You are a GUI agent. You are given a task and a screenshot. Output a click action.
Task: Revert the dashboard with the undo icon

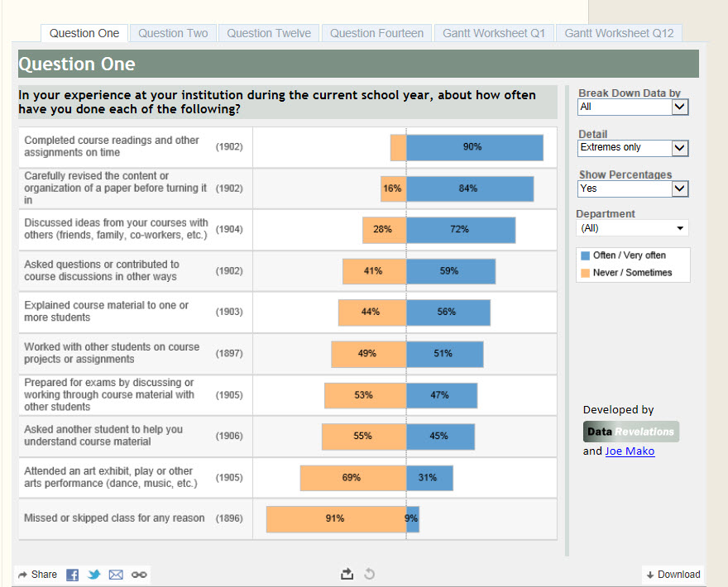pos(369,573)
